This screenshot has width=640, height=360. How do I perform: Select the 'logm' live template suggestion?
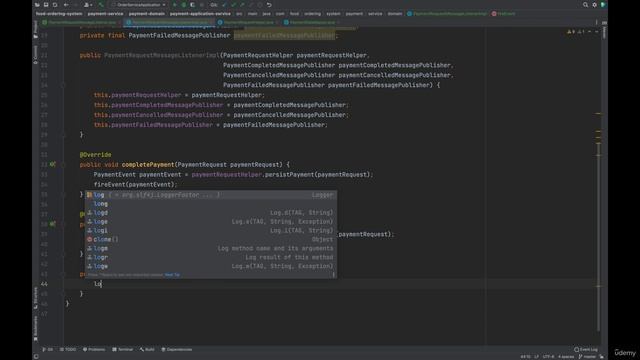tap(211, 248)
